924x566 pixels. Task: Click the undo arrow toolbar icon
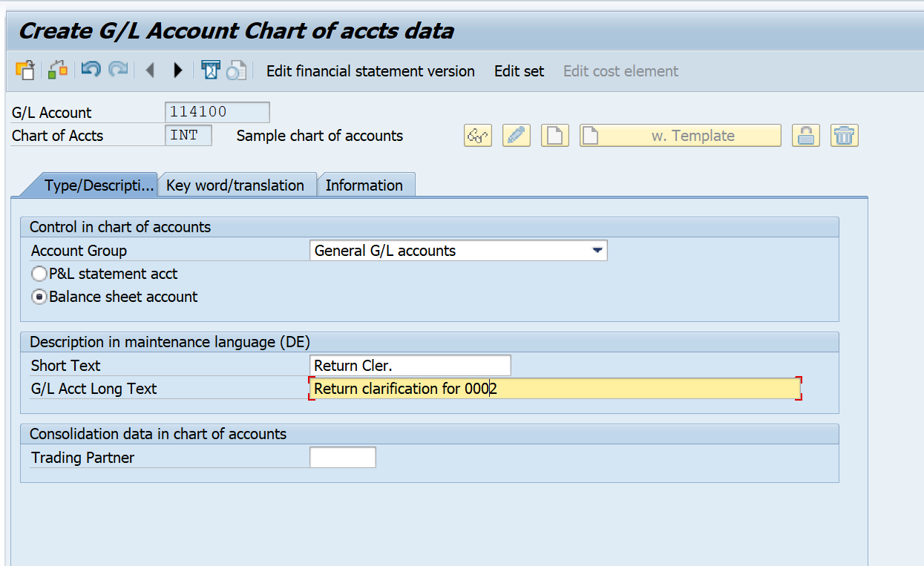91,70
